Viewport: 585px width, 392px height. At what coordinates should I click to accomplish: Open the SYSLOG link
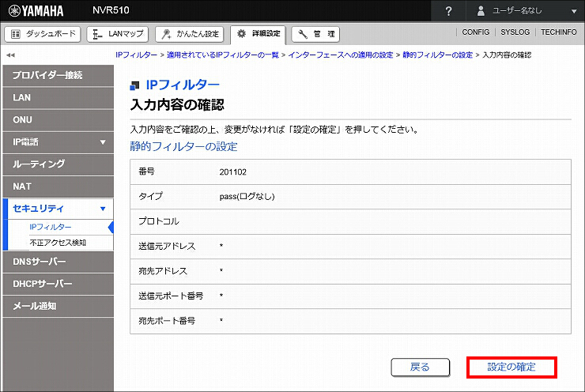(515, 32)
